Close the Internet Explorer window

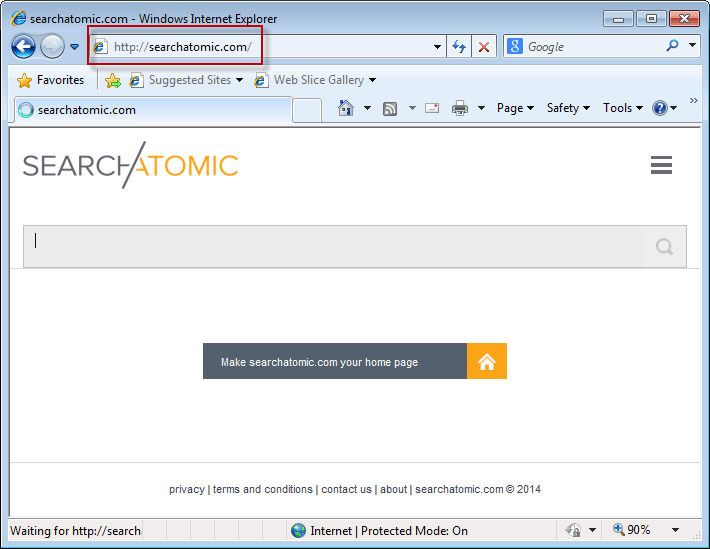click(684, 19)
